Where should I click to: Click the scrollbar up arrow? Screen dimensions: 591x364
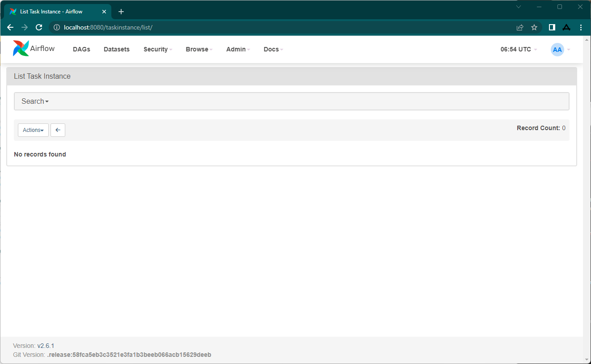pyautogui.click(x=587, y=39)
